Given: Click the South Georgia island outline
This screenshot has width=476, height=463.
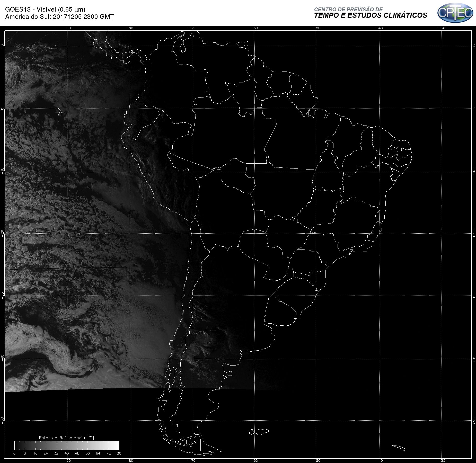Looking at the screenshot, I should click(399, 448).
